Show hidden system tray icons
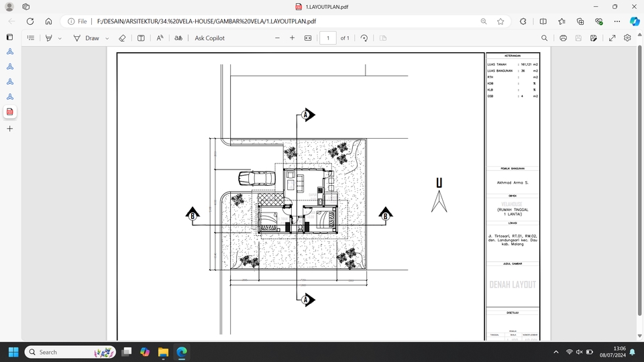The height and width of the screenshot is (362, 644). point(555,352)
